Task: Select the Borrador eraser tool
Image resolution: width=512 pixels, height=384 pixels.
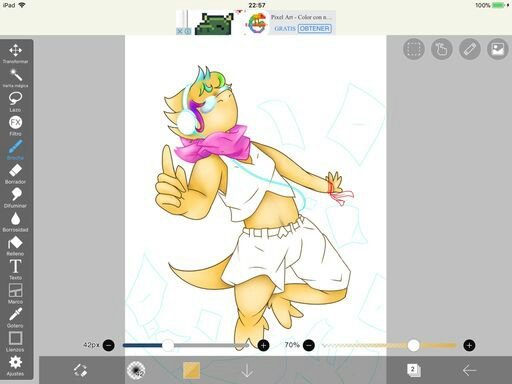Action: (15, 174)
